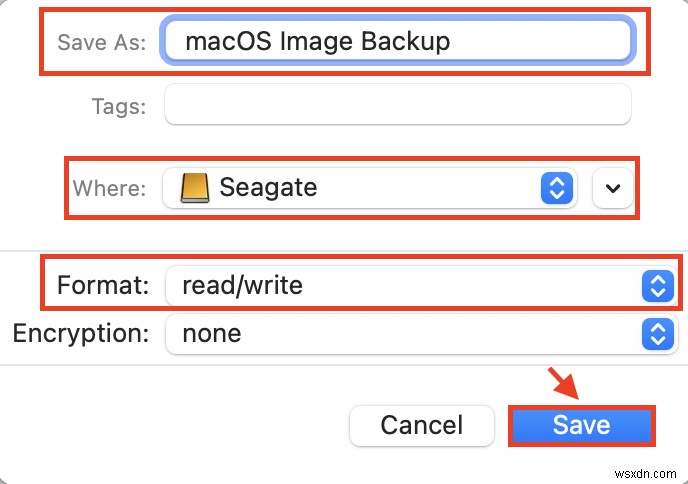Click the "Where:" label
This screenshot has width=688, height=484.
109,187
